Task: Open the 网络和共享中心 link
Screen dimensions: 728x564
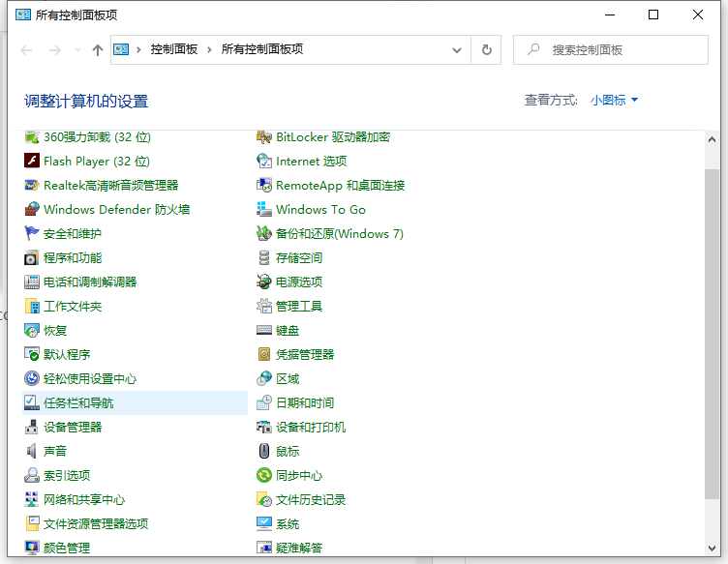Action: coord(84,500)
